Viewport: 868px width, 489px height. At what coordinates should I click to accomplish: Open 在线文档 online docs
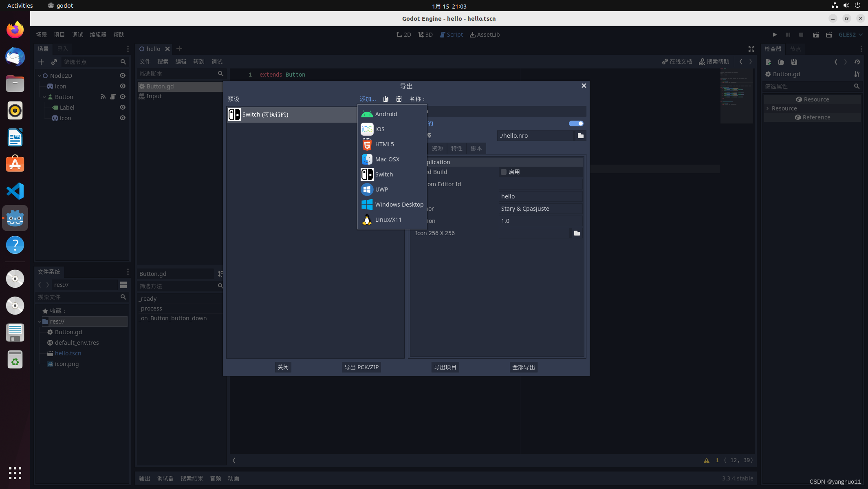pyautogui.click(x=677, y=62)
